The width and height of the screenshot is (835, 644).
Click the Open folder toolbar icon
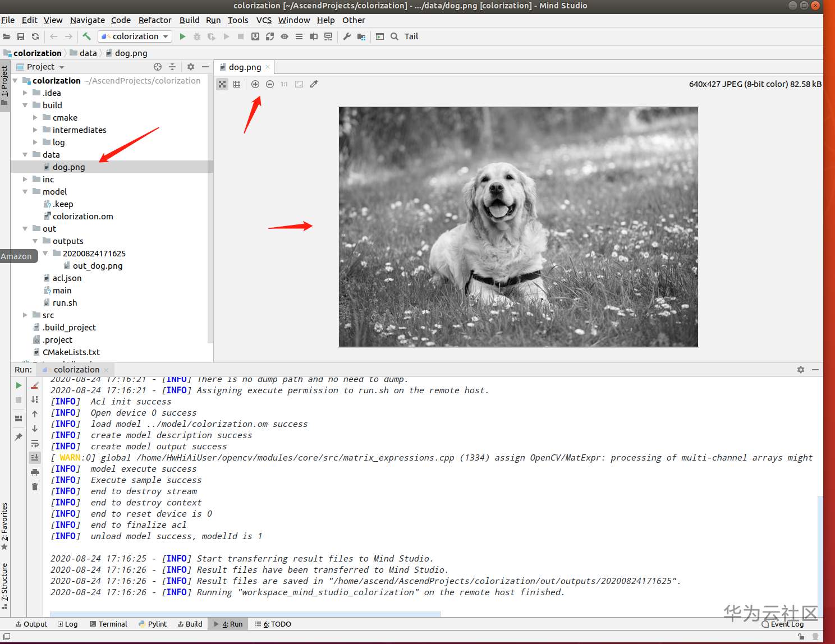[6, 36]
